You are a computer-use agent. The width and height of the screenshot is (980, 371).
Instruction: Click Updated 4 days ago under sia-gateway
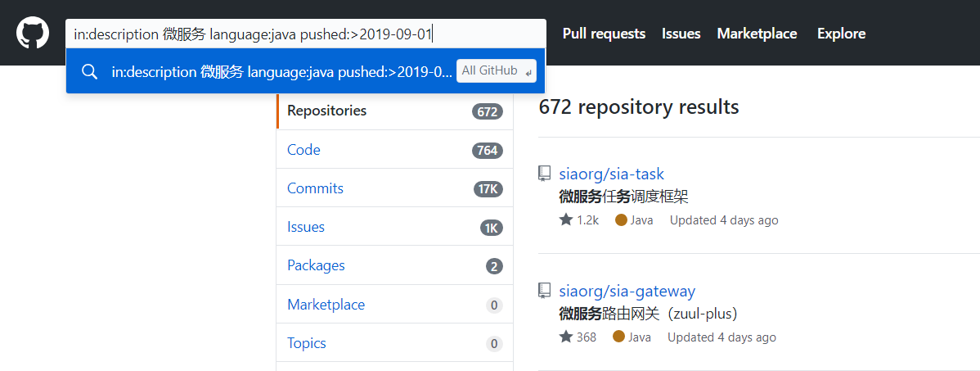[x=722, y=337]
